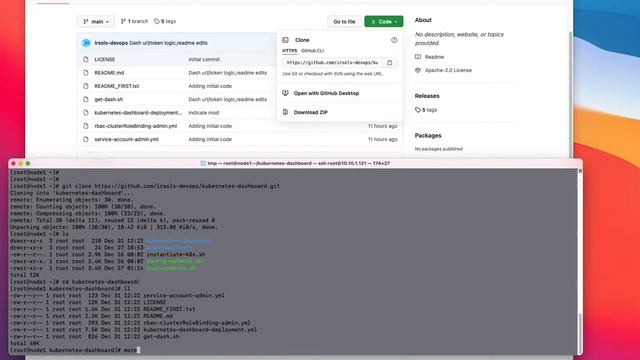
Task: Open the main branch dropdown
Action: 96,21
